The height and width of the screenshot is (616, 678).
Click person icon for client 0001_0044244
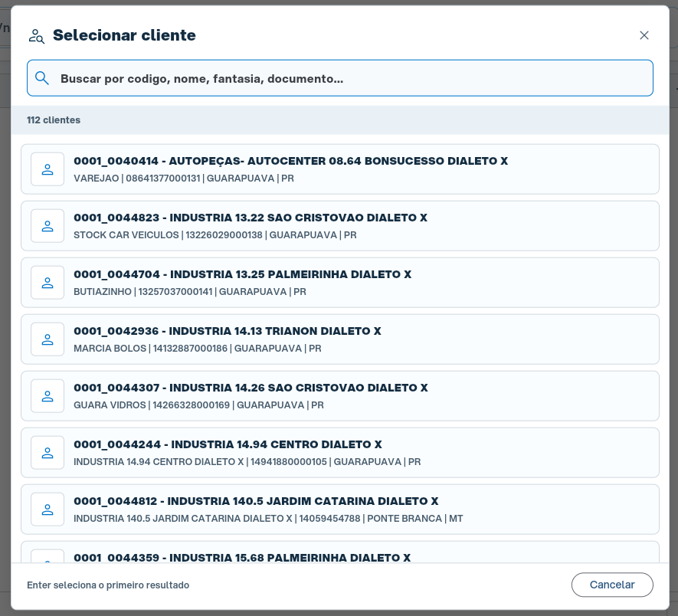47,453
